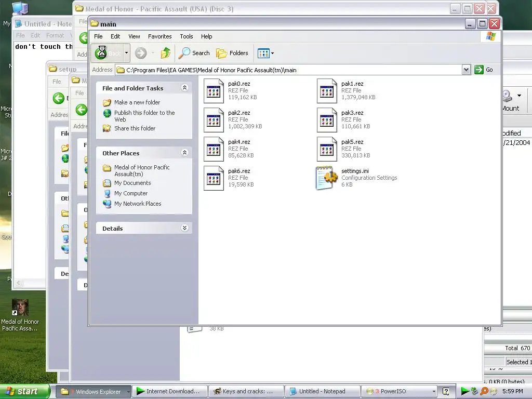Click the Windows flag logo in main window
This screenshot has width=532, height=399.
(x=490, y=36)
